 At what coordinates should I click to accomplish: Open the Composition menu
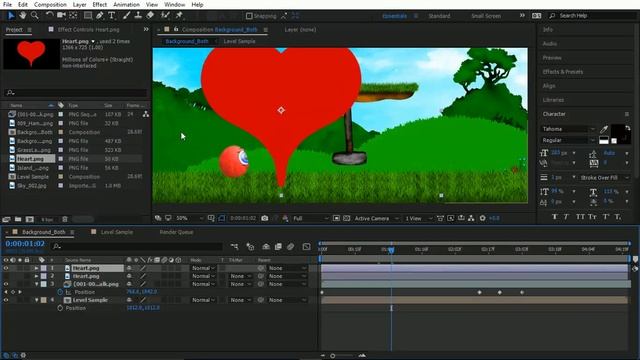coord(50,4)
